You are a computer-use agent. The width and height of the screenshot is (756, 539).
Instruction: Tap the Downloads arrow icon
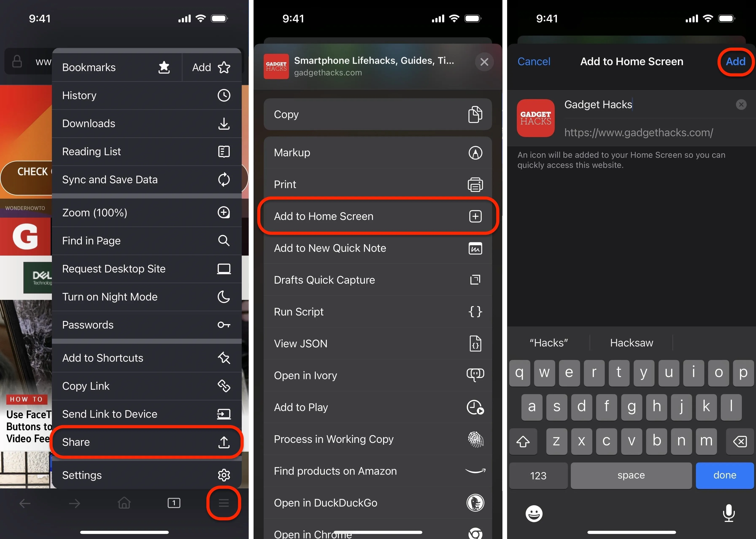(224, 123)
